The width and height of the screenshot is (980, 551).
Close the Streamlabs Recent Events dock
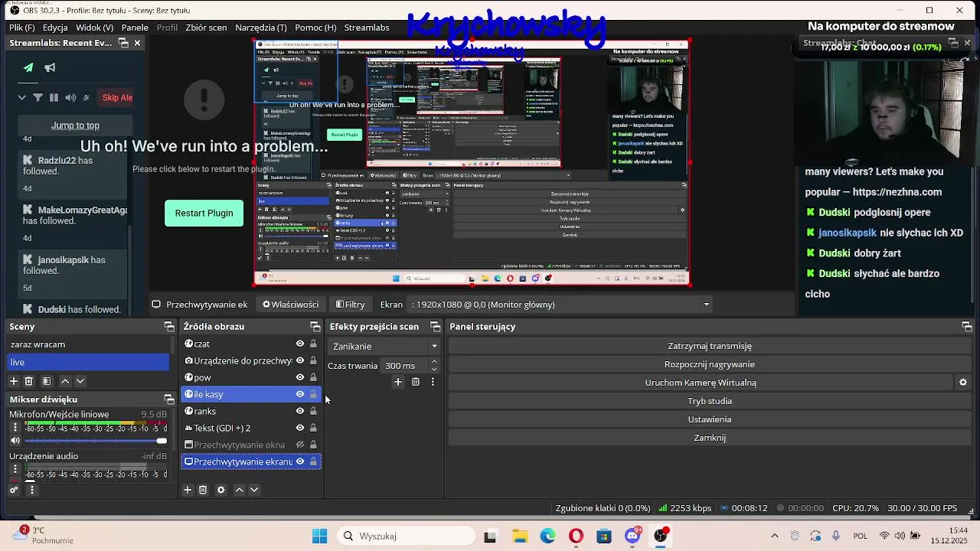[x=137, y=43]
